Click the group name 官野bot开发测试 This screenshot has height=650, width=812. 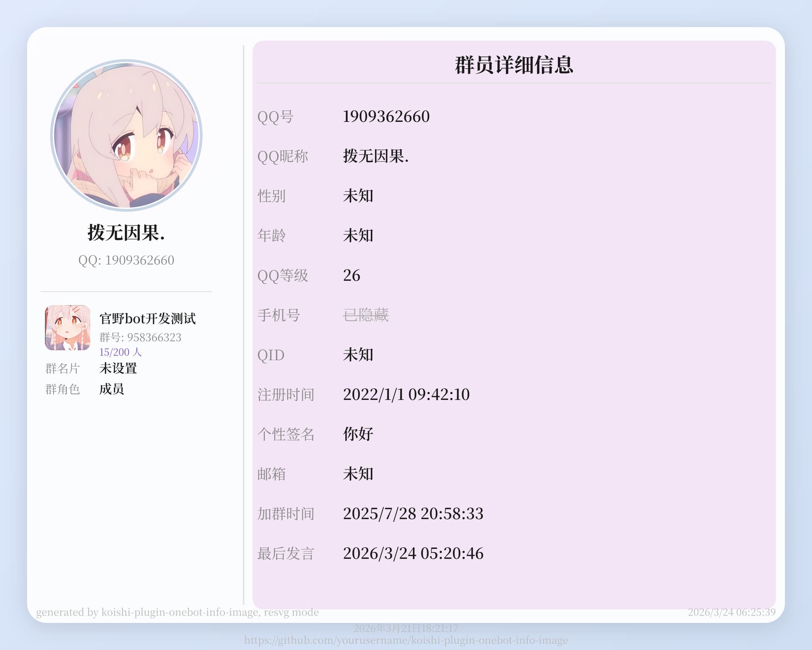coord(147,318)
